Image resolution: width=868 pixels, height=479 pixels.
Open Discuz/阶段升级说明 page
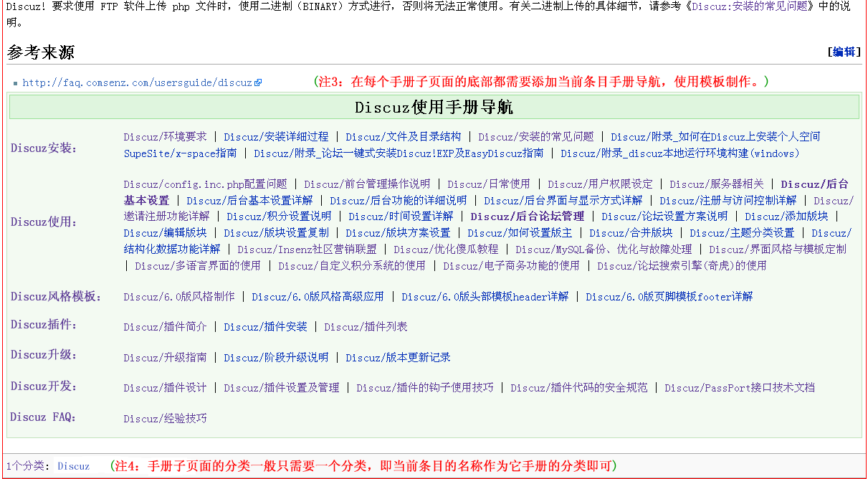(276, 357)
